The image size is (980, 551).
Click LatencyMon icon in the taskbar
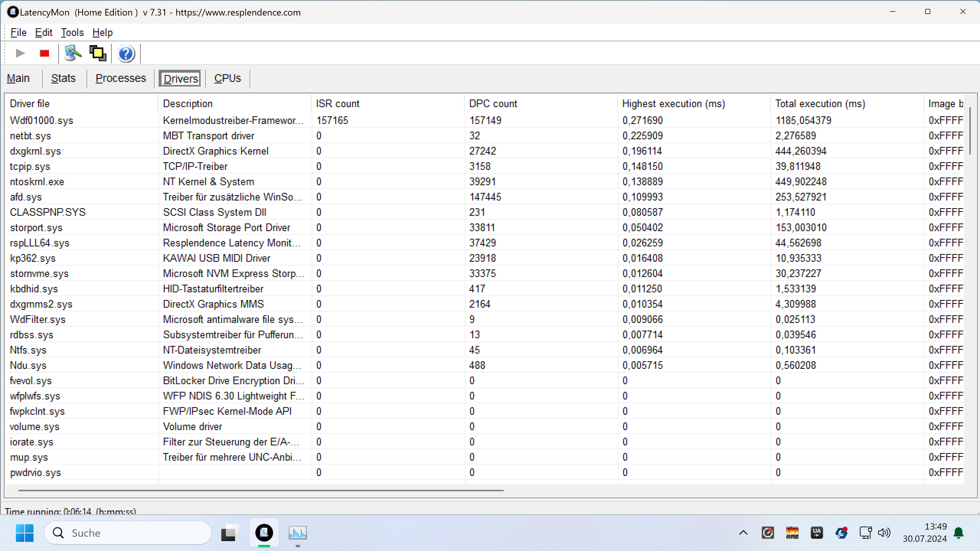click(264, 532)
